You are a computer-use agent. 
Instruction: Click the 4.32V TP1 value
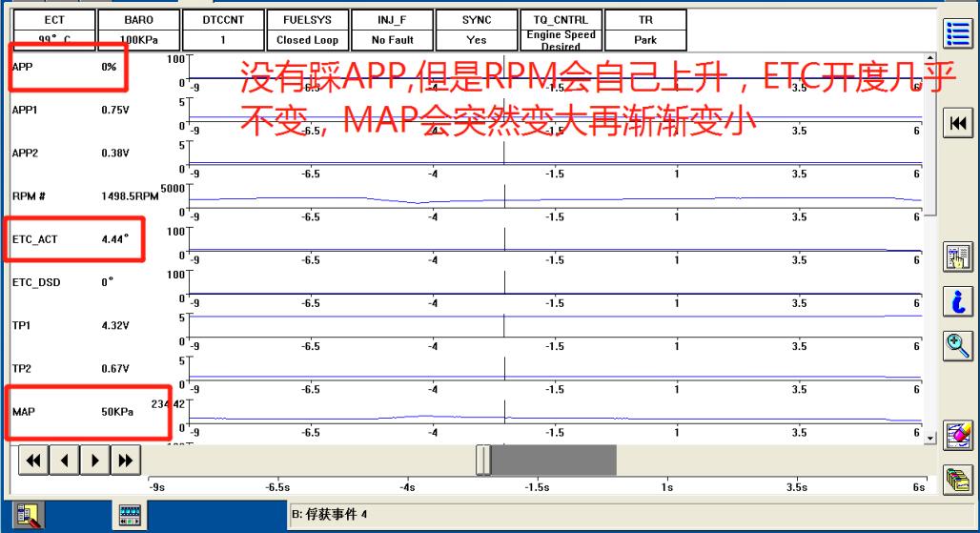coord(115,325)
